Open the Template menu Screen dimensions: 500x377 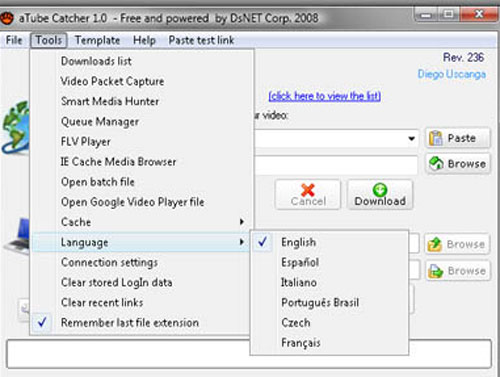[x=97, y=40]
